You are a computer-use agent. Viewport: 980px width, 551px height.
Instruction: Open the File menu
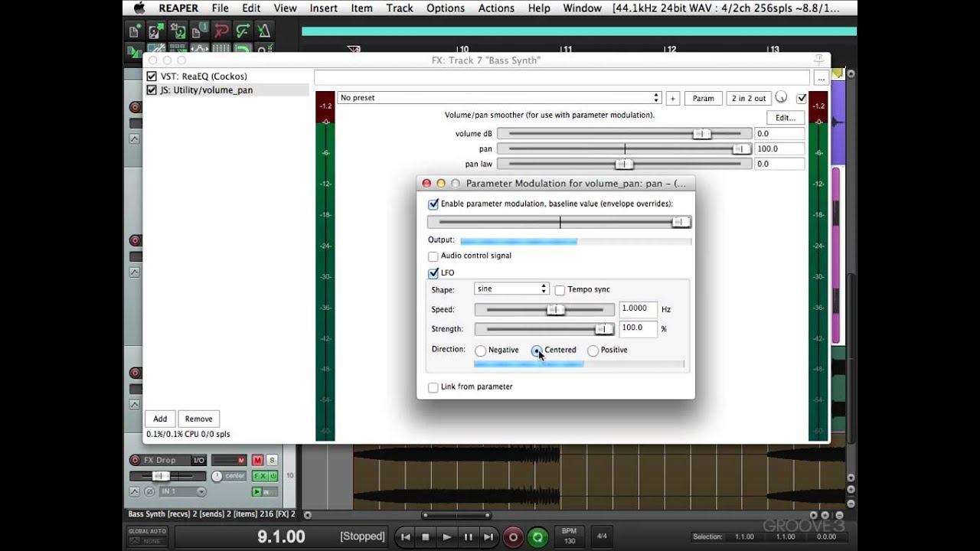click(220, 8)
